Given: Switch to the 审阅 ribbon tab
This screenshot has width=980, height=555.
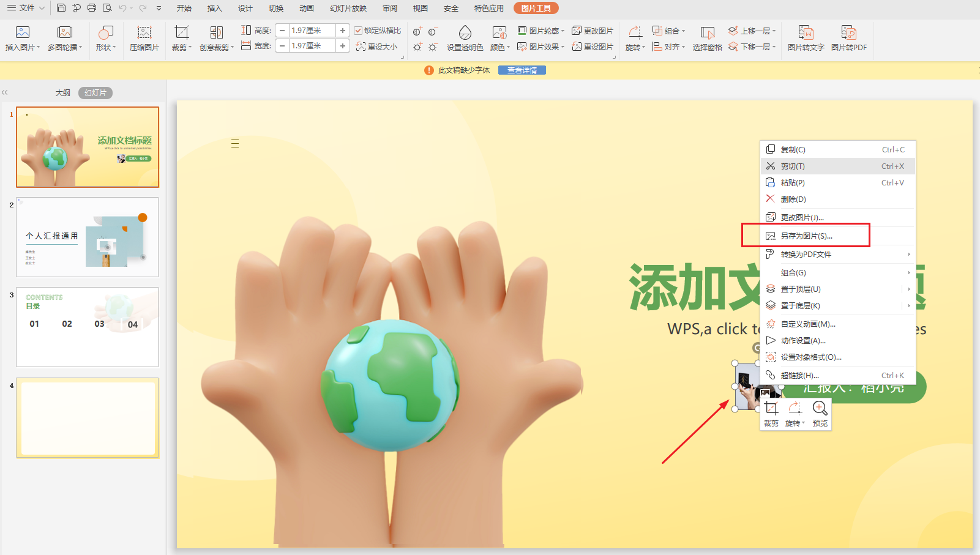Looking at the screenshot, I should point(391,8).
